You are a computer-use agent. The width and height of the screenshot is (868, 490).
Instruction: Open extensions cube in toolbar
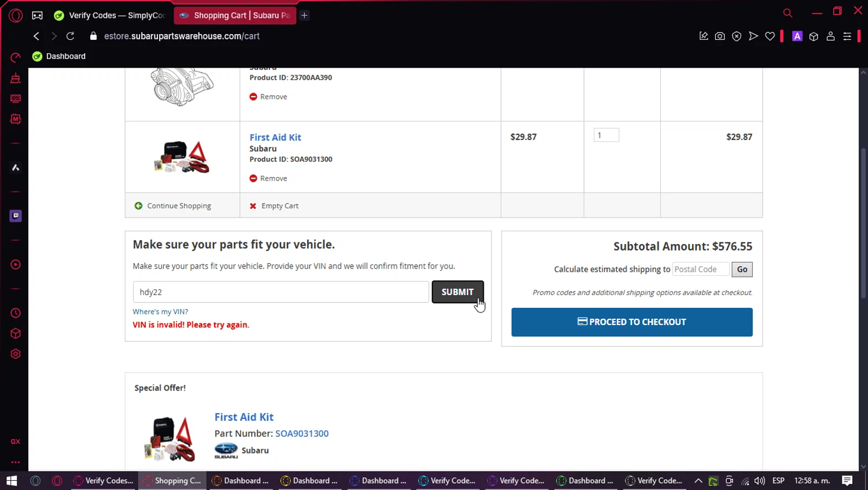[814, 36]
